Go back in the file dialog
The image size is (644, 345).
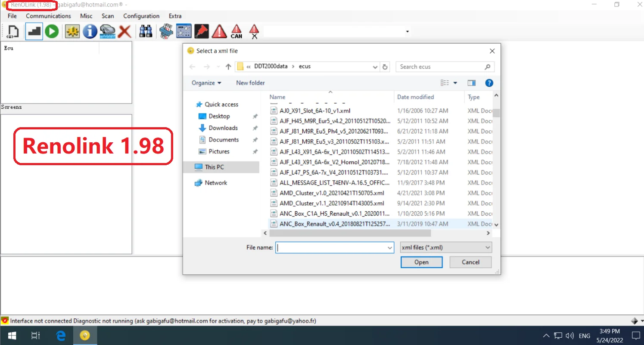click(193, 67)
